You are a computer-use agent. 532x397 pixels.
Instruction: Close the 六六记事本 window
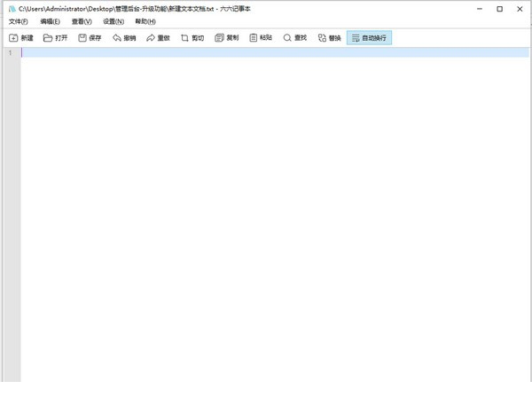pos(520,9)
